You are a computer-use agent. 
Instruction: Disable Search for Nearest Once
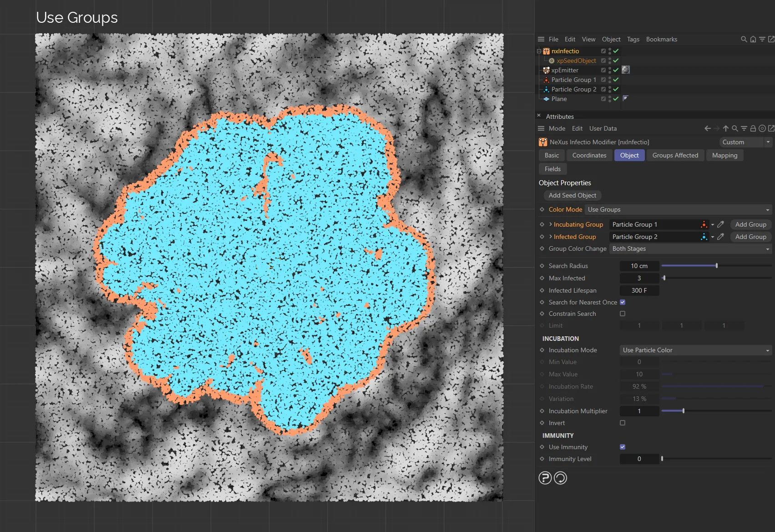click(622, 302)
